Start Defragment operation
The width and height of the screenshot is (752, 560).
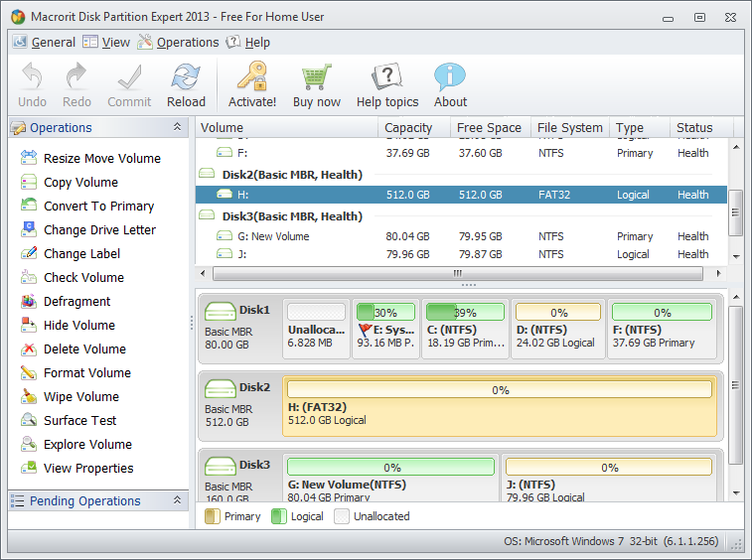(66, 301)
